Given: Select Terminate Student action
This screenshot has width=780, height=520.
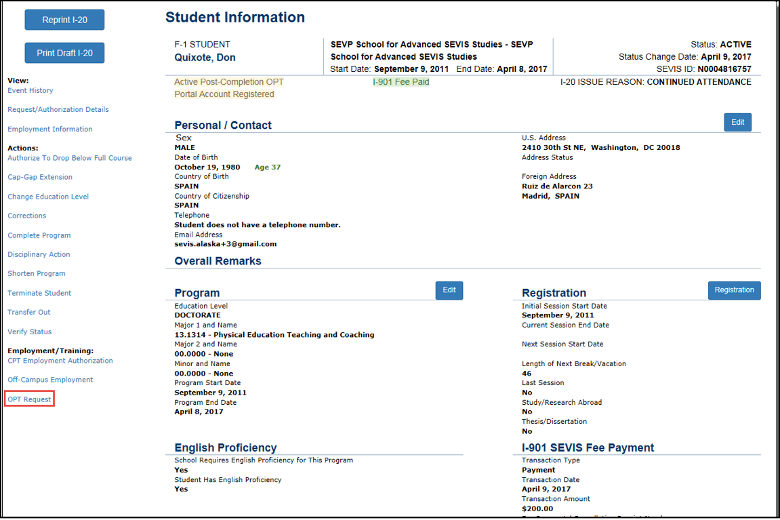Looking at the screenshot, I should click(39, 293).
